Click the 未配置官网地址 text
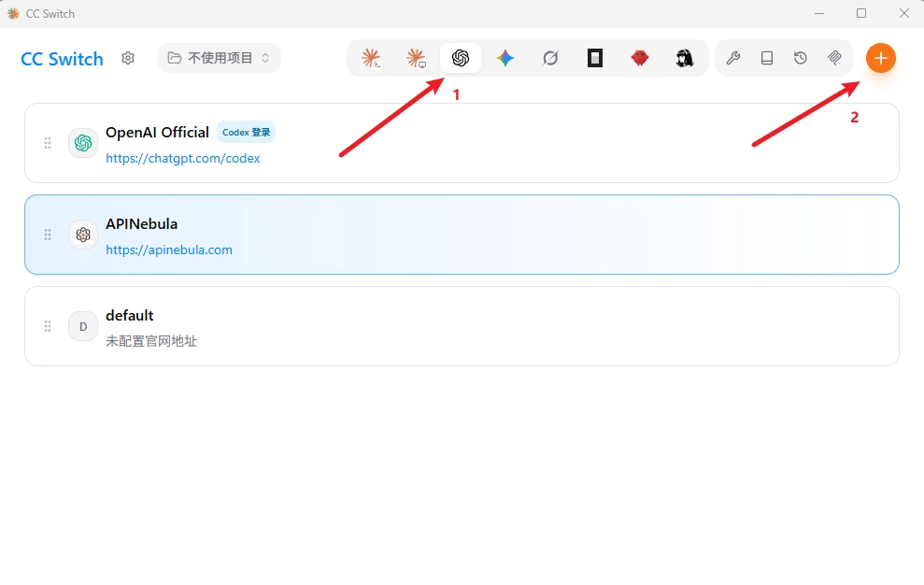Screen dimensions: 924x585 tap(151, 341)
